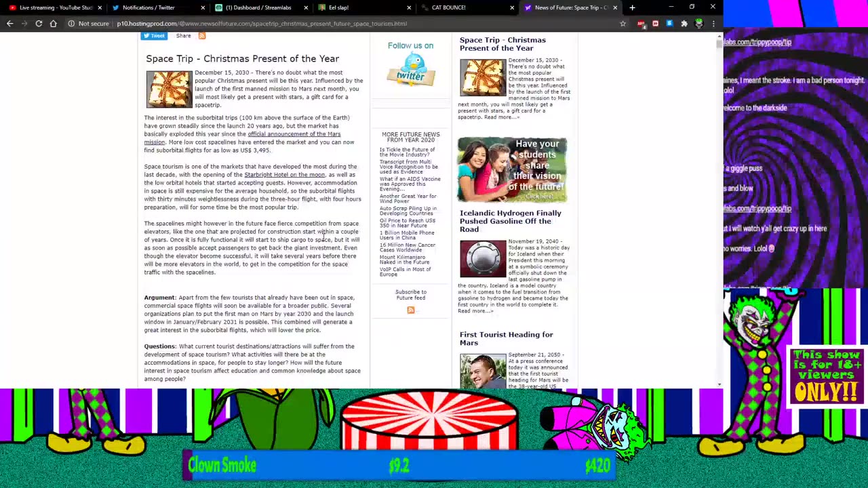The image size is (868, 488).
Task: Open Starbright Hotel on the moon link
Action: [284, 175]
